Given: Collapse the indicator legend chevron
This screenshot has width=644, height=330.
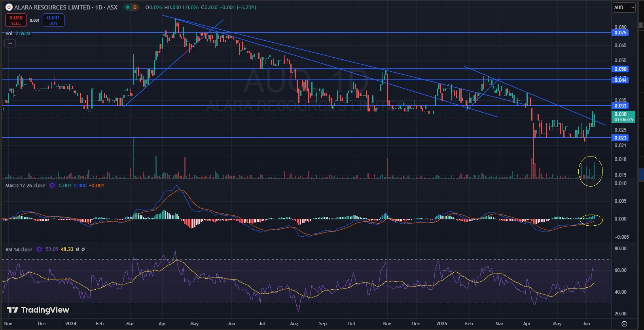Looking at the screenshot, I should [10, 43].
